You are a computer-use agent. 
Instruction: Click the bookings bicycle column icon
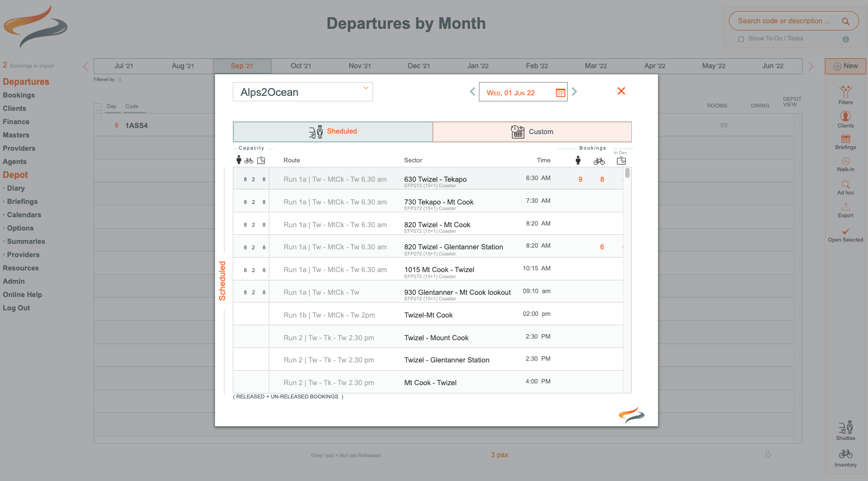(599, 161)
